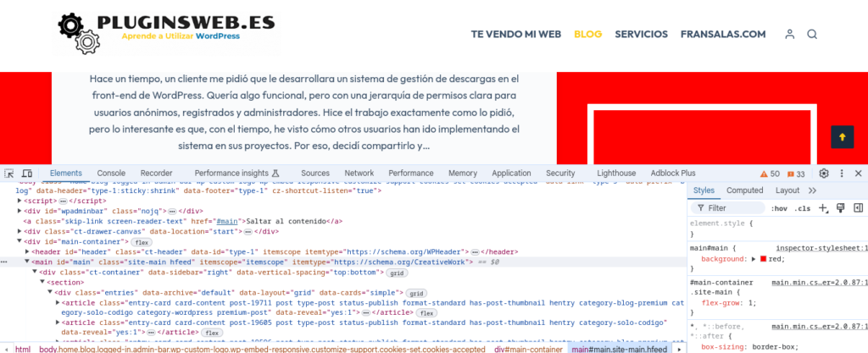The image size is (868, 353).
Task: Collapse the div.entries node
Action: click(x=49, y=292)
